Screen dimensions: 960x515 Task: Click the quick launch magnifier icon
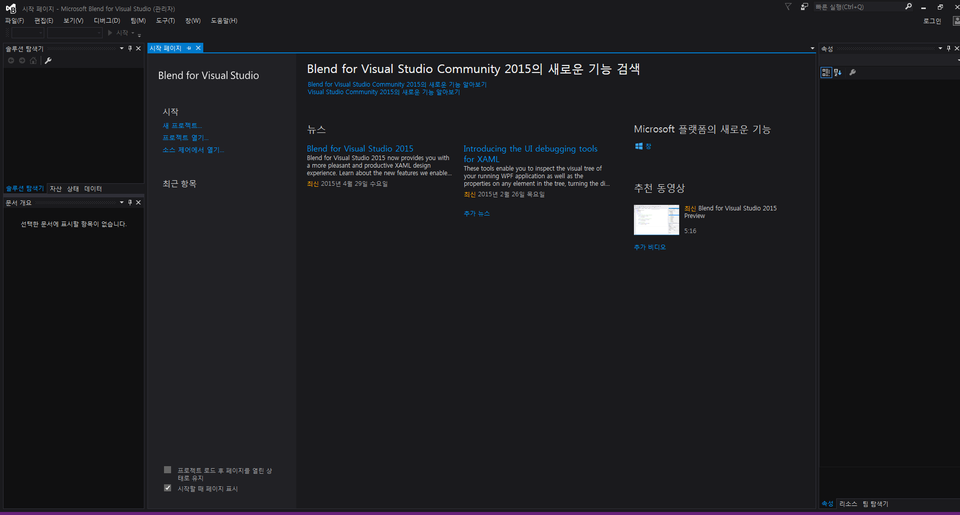909,7
